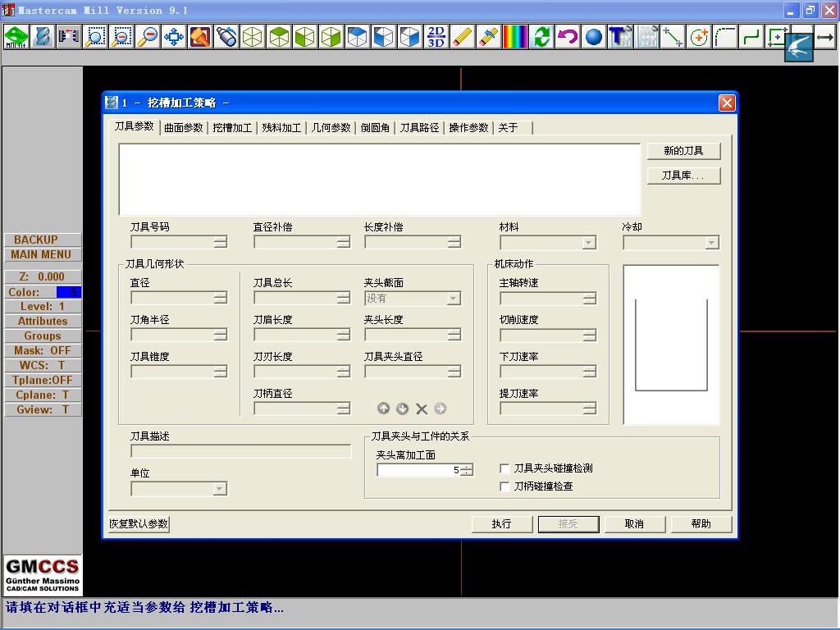840x630 pixels.
Task: Click the green mold plus toolbar icon
Action: 16,37
